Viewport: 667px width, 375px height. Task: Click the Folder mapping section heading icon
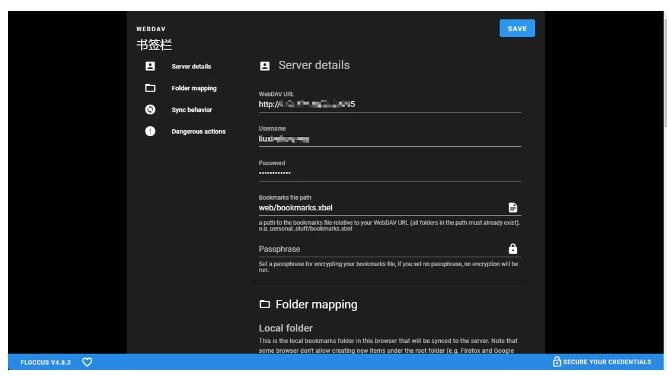pos(265,304)
